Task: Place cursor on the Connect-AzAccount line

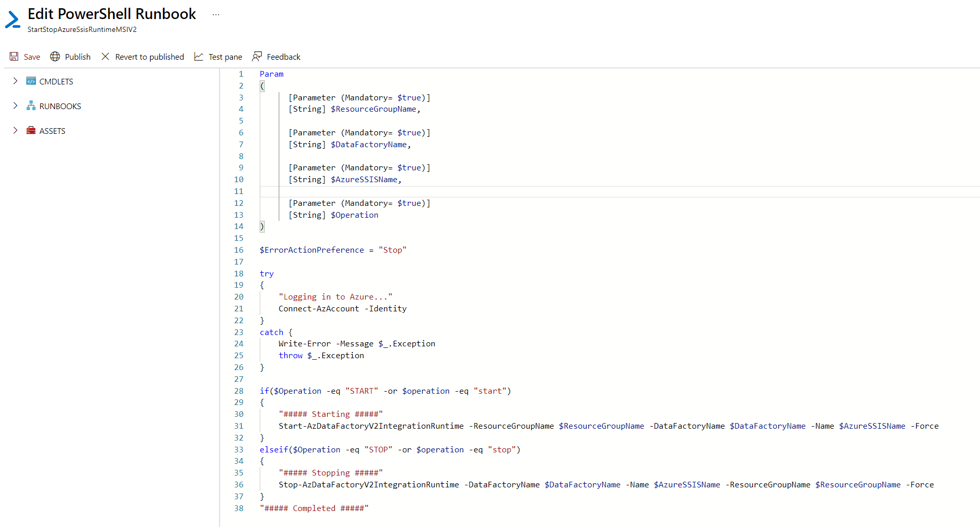Action: 342,308
